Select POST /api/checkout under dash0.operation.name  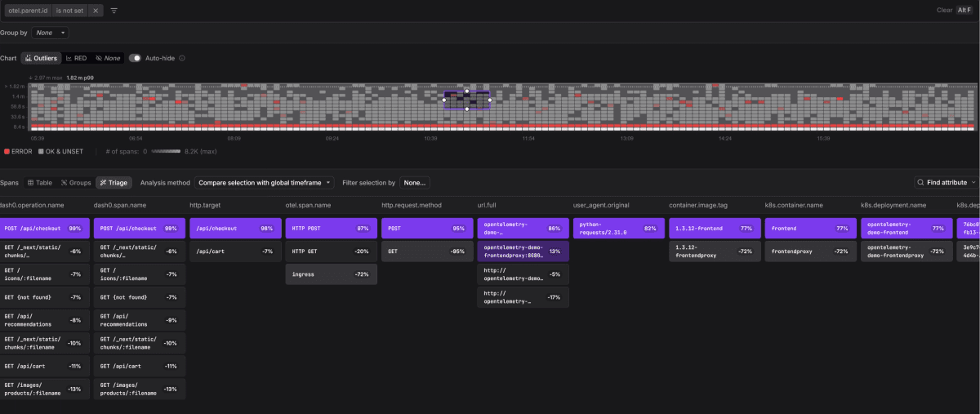45,229
